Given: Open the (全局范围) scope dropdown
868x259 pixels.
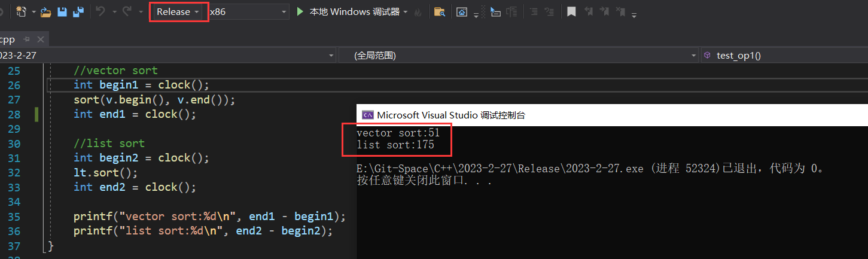Looking at the screenshot, I should [x=518, y=55].
